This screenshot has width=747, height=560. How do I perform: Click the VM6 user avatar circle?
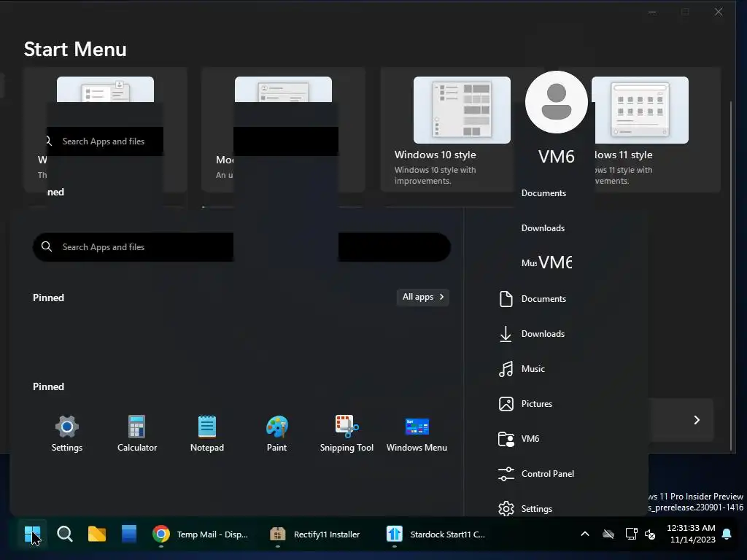click(556, 102)
